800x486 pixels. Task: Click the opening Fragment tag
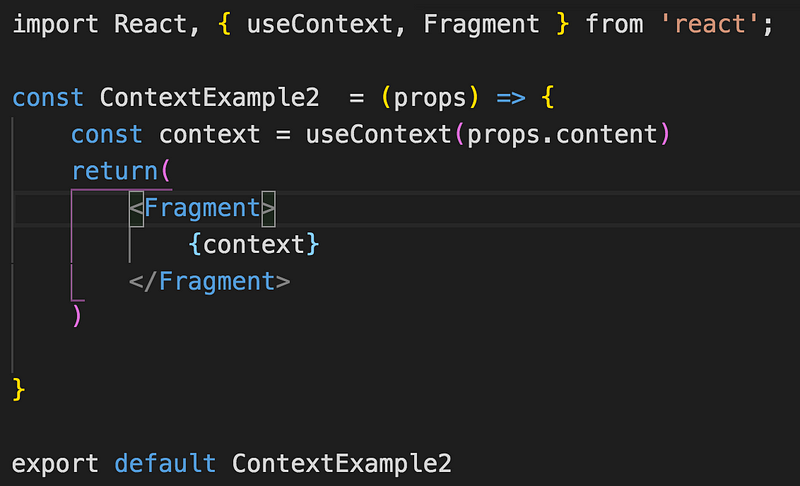(x=202, y=208)
